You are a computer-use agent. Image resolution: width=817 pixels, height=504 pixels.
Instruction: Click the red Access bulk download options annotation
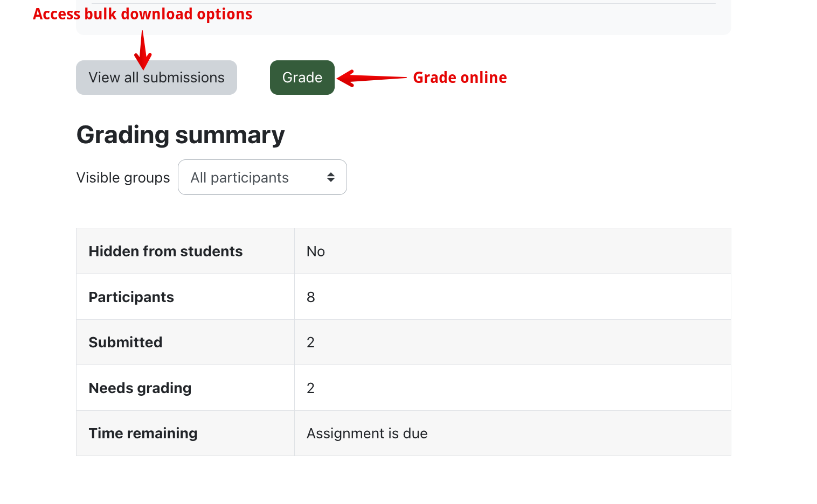pos(142,14)
